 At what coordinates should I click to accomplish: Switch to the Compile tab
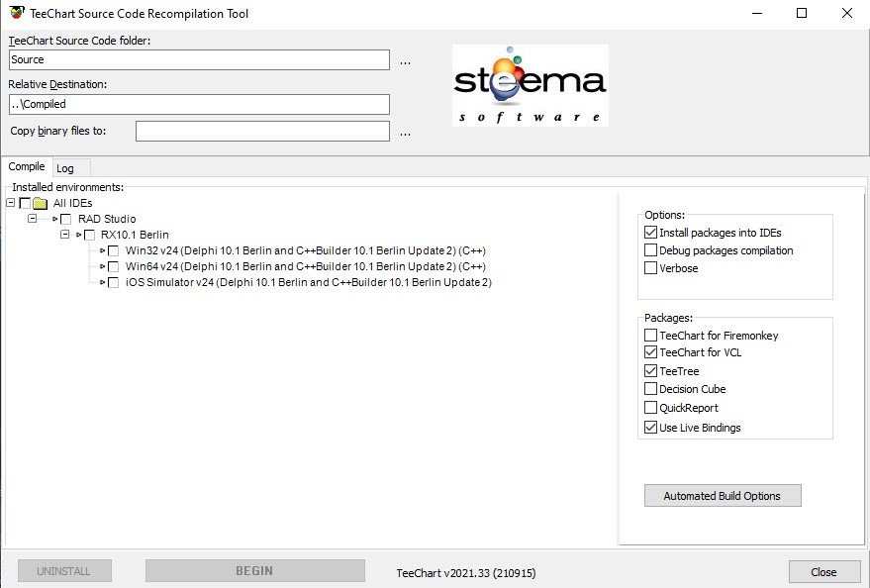click(27, 166)
